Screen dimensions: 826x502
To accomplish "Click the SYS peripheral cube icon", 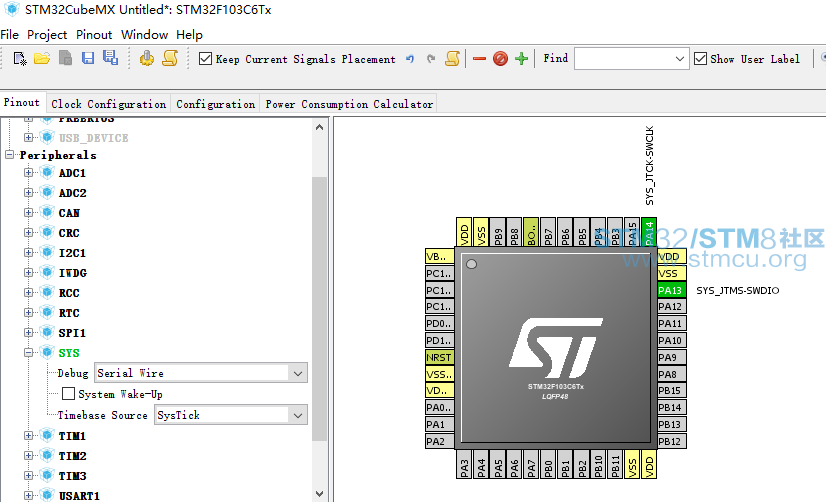I will click(x=47, y=352).
